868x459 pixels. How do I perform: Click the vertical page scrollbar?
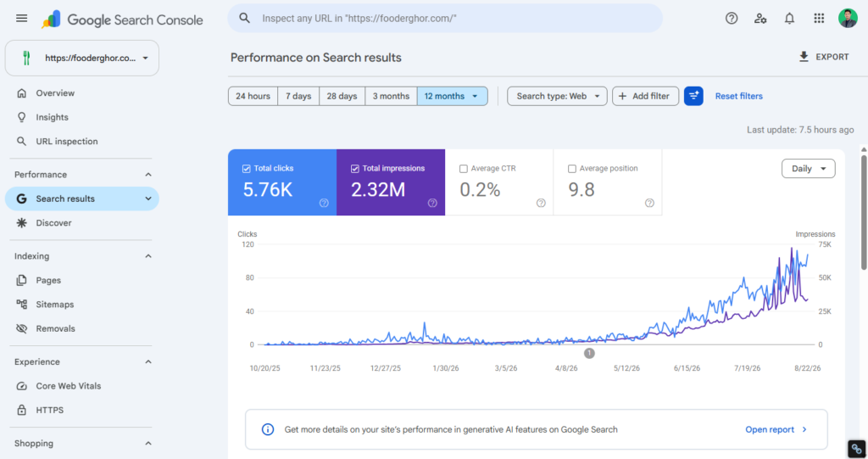(864, 214)
